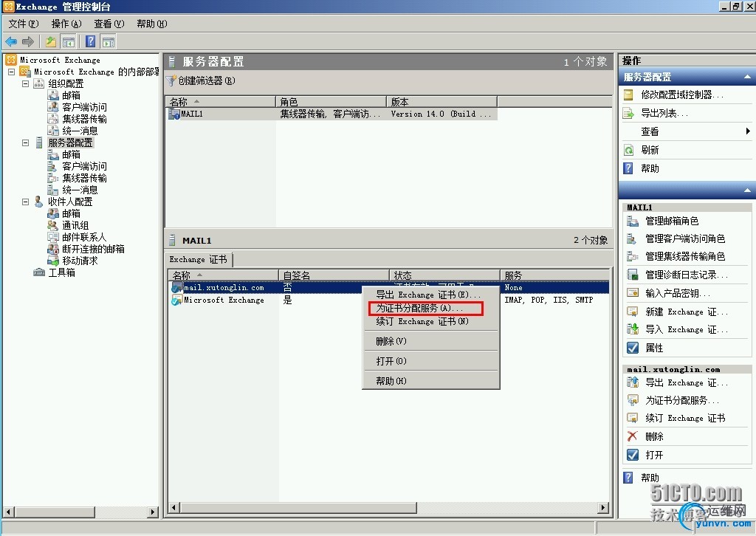Viewport: 756px width, 536px height.
Task: Collapse the MAIL1 actions section arrow
Action: coord(747,190)
